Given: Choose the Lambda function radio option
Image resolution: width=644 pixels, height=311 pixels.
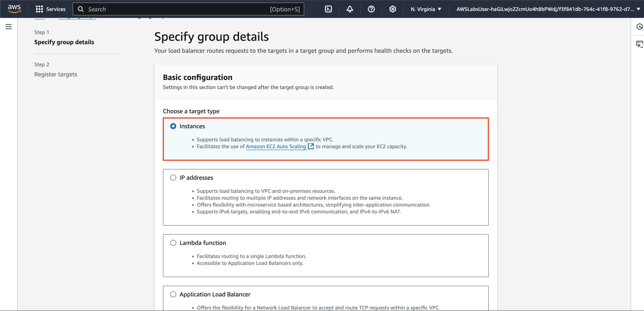Looking at the screenshot, I should tap(173, 243).
